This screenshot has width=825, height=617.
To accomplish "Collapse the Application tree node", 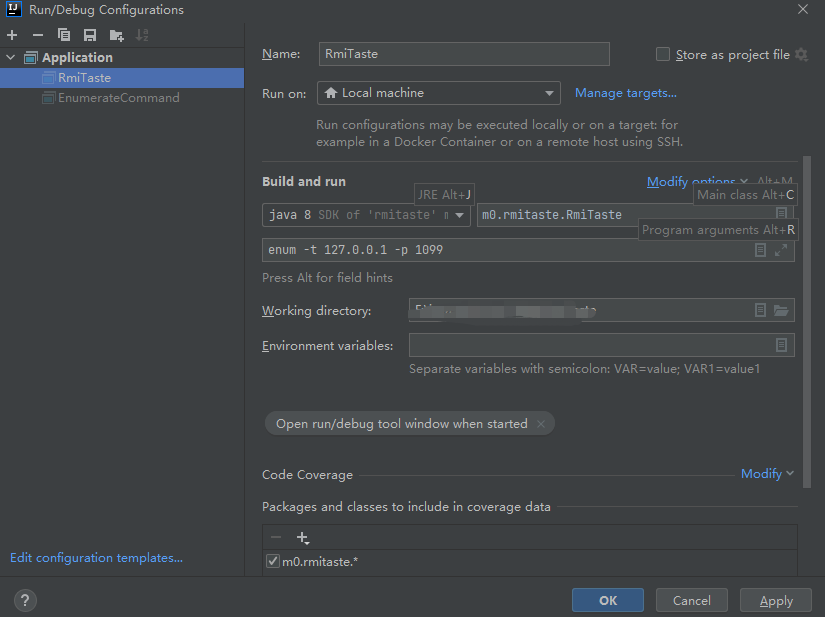I will click(x=11, y=57).
